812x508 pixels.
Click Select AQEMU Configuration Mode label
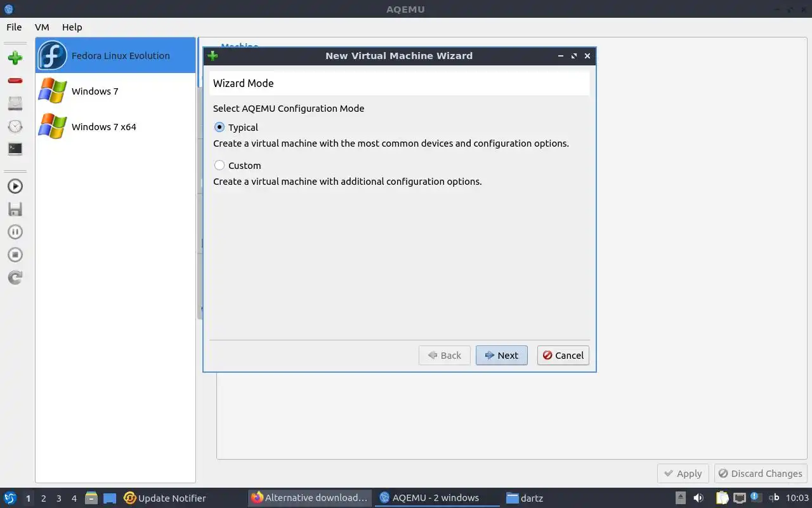(x=289, y=109)
